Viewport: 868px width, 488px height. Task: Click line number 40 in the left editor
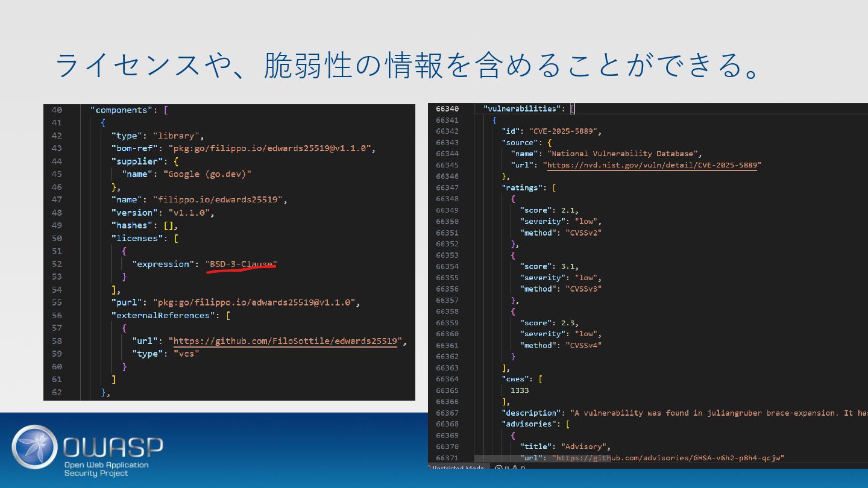click(57, 110)
